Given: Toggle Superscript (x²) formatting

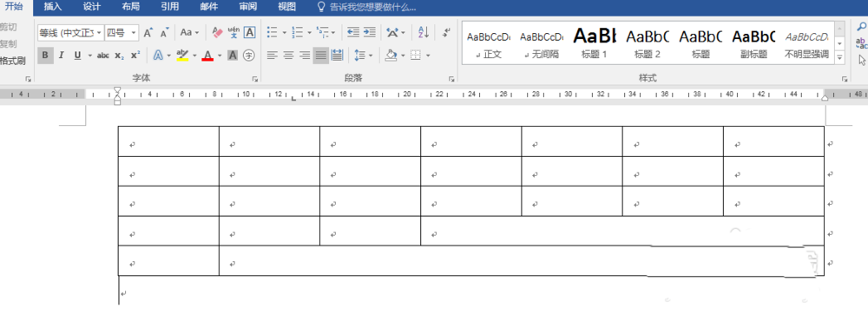Looking at the screenshot, I should [x=135, y=56].
